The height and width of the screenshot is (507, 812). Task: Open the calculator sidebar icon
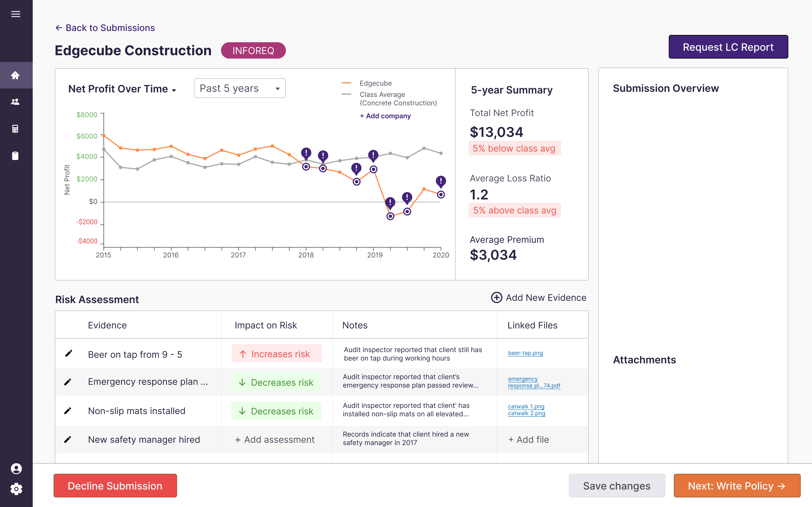(x=16, y=129)
